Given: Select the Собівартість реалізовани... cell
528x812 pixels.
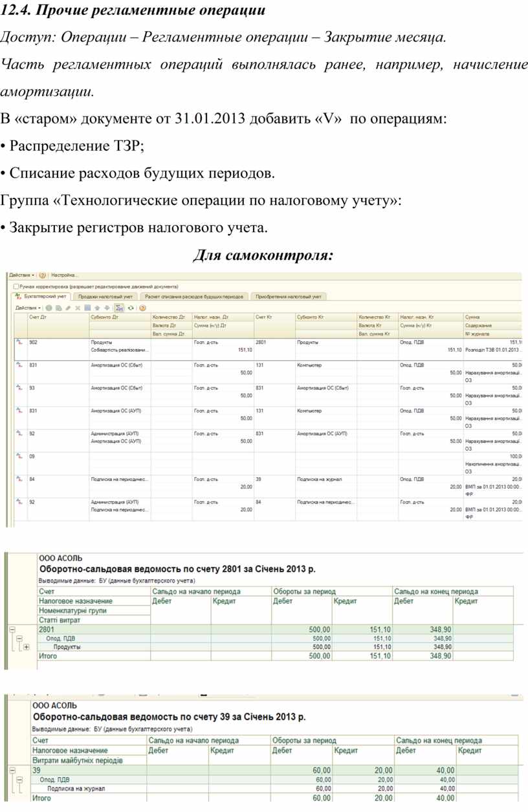Looking at the screenshot, I should (119, 350).
